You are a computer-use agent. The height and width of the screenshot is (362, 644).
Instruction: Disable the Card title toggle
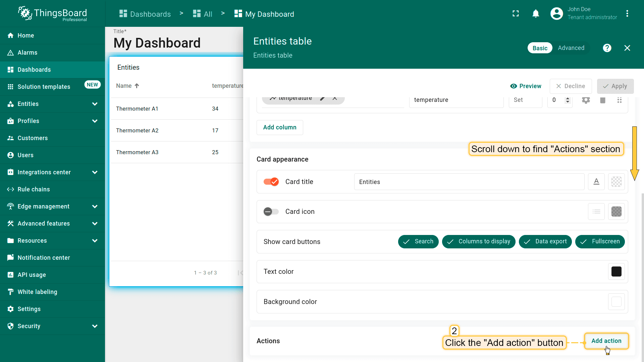coord(271,182)
